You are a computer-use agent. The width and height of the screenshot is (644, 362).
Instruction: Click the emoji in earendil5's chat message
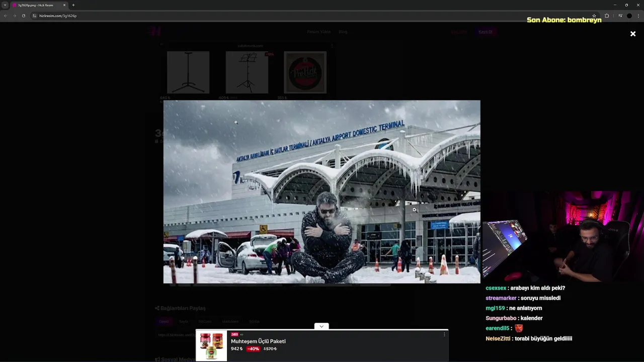pyautogui.click(x=519, y=328)
